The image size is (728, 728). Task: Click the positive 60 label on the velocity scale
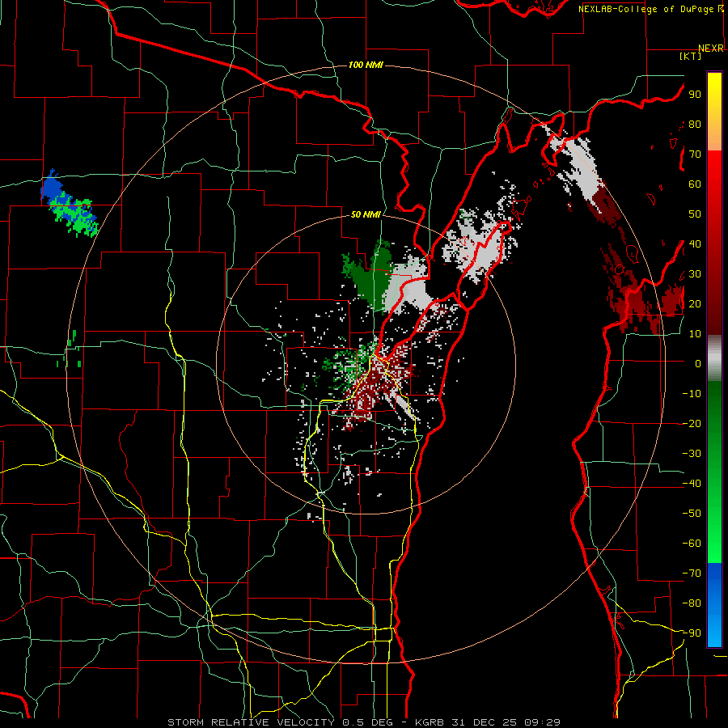coord(695,184)
